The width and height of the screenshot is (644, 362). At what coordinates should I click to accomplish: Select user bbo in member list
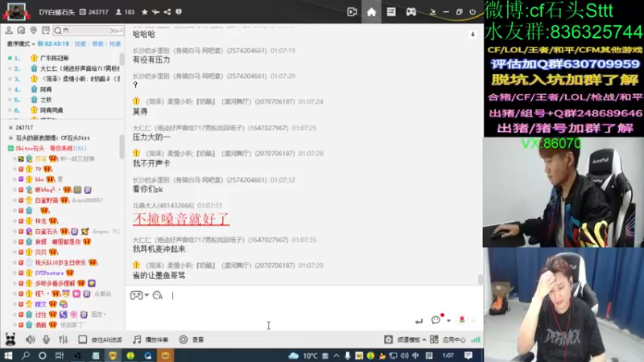[x=39, y=179]
